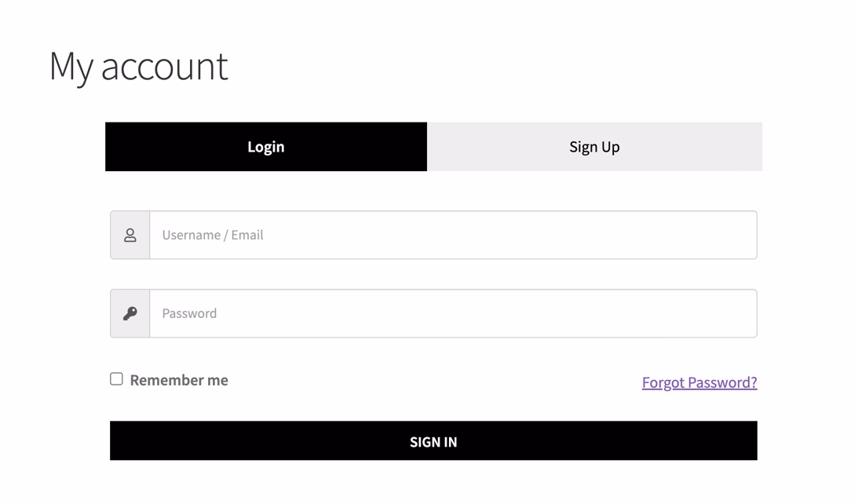Image resolution: width=858 pixels, height=504 pixels.
Task: Click the Remember me label text
Action: (x=180, y=379)
